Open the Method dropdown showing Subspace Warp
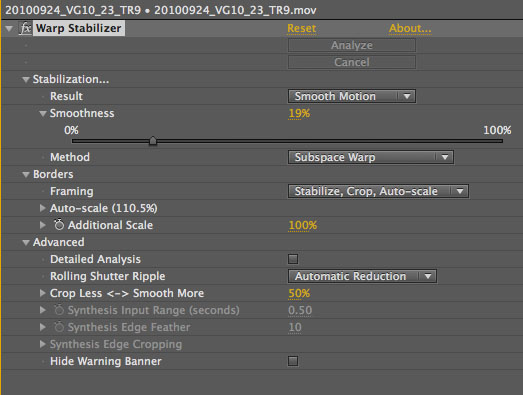Viewport: 523px width, 395px height. click(371, 157)
